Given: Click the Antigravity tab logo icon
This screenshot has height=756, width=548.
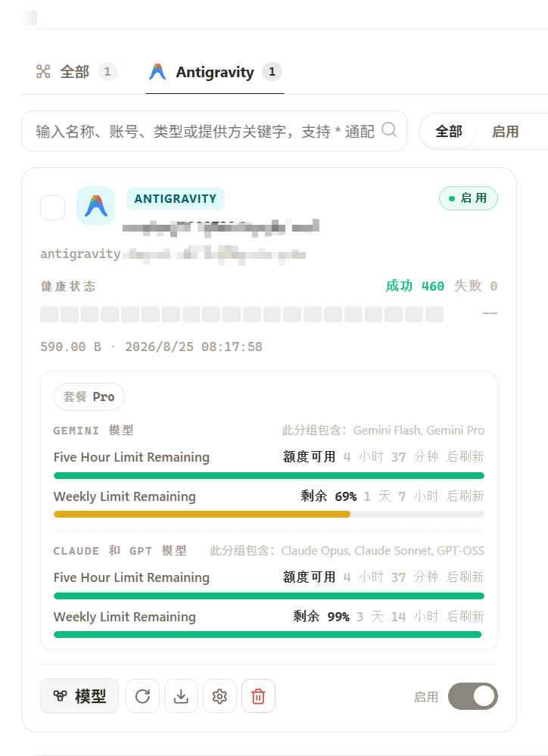Looking at the screenshot, I should 157,72.
